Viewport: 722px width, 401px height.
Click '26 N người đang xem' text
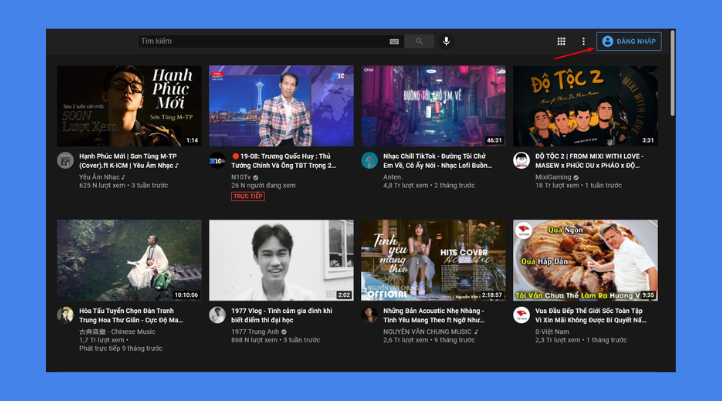pos(263,186)
